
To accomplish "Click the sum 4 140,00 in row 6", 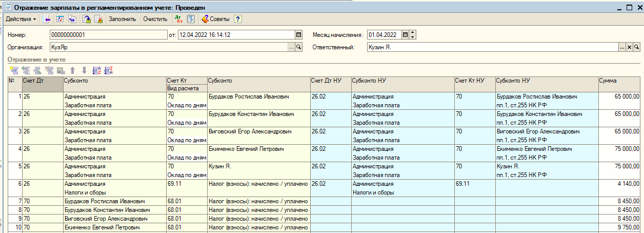I will (620, 184).
